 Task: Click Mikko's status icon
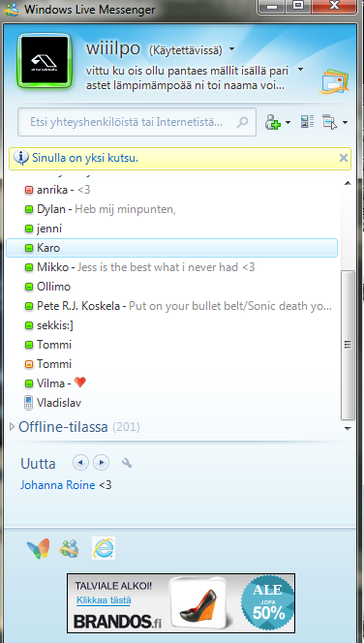[29, 267]
